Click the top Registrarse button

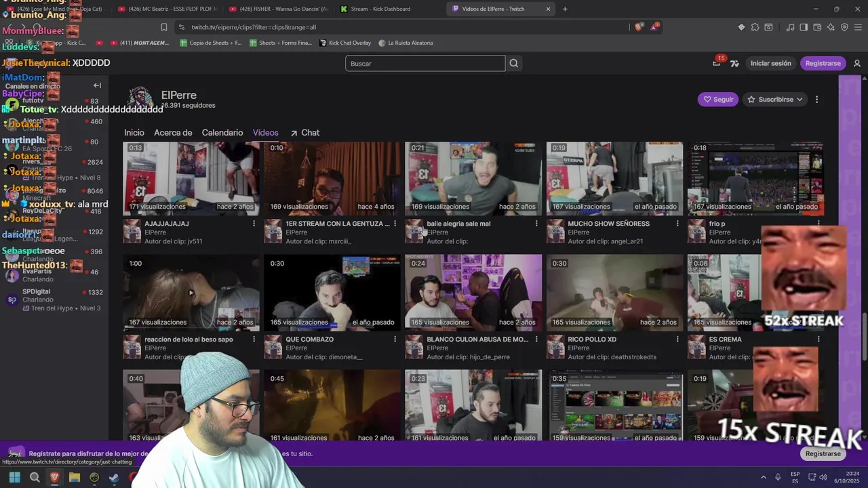tap(823, 63)
